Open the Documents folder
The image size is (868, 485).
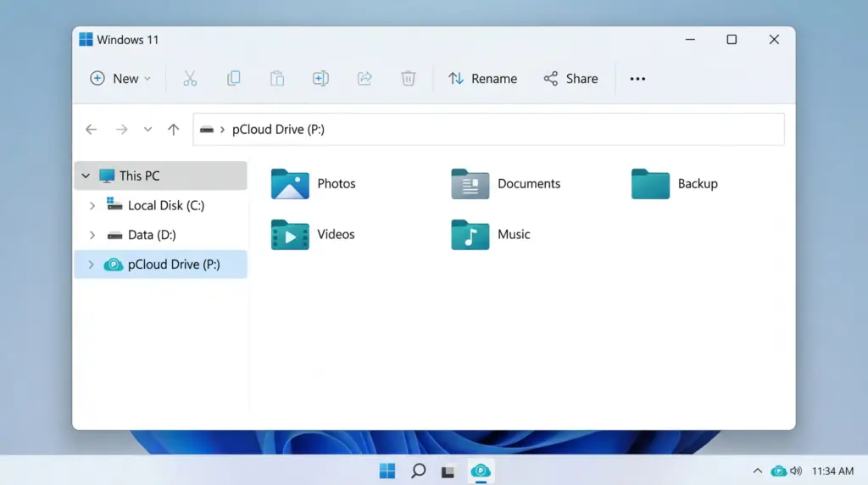click(506, 183)
